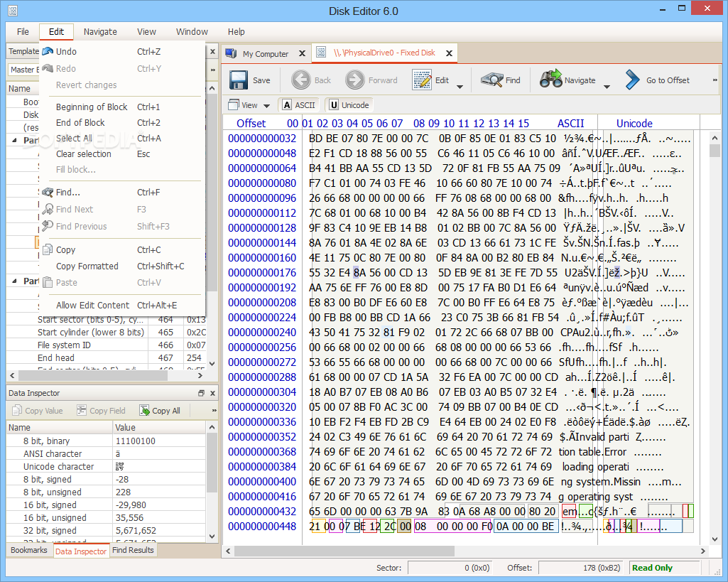Click the Copy All icon in Data Inspector
Screen dimensions: 728x582
coord(145,411)
